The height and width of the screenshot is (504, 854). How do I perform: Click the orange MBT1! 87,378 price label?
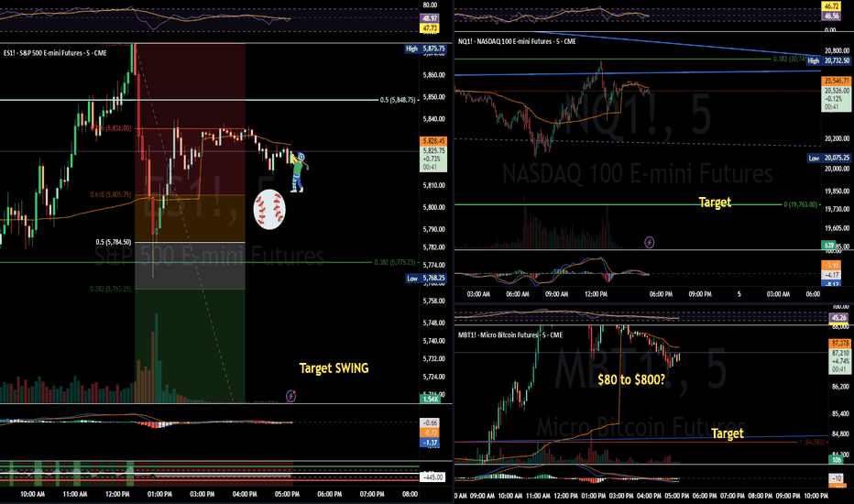coord(840,343)
